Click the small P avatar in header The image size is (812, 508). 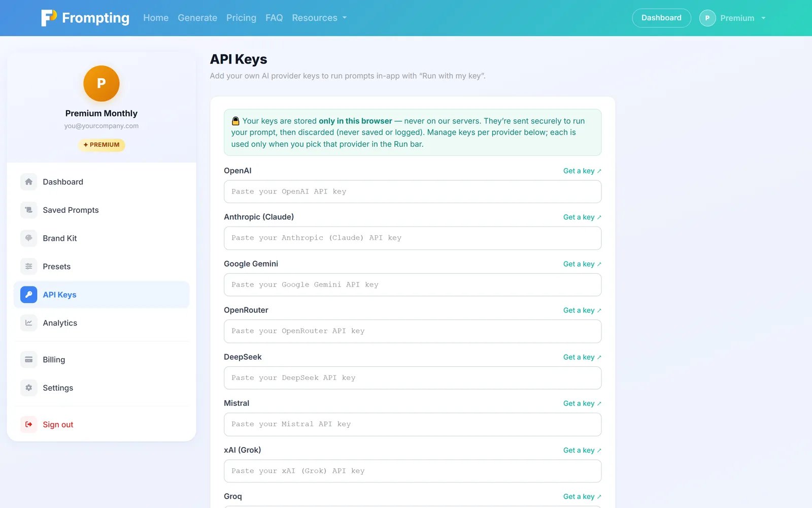[x=707, y=18]
